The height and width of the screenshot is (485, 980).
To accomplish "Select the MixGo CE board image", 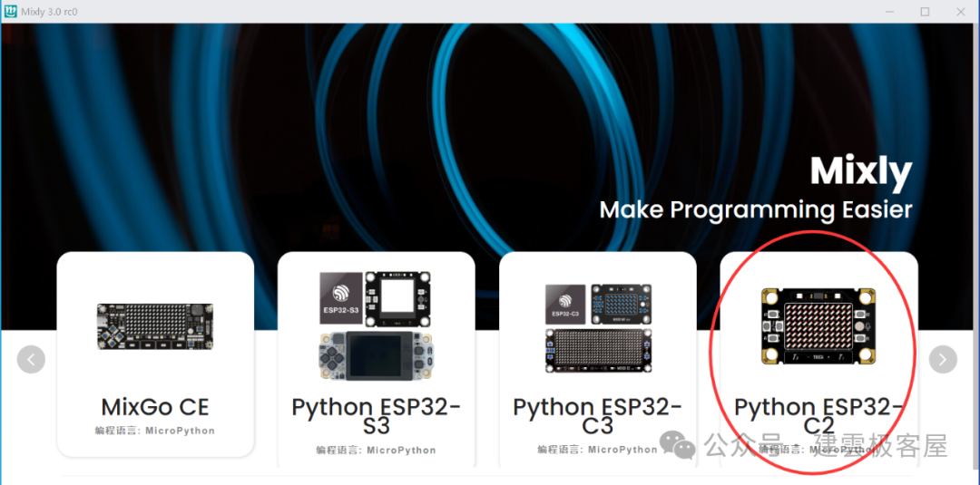I will (155, 326).
